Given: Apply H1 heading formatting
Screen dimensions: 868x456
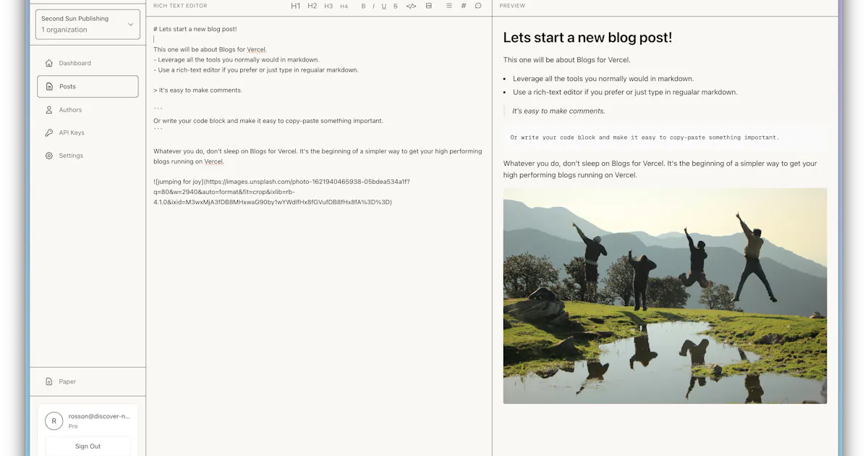Looking at the screenshot, I should point(295,6).
